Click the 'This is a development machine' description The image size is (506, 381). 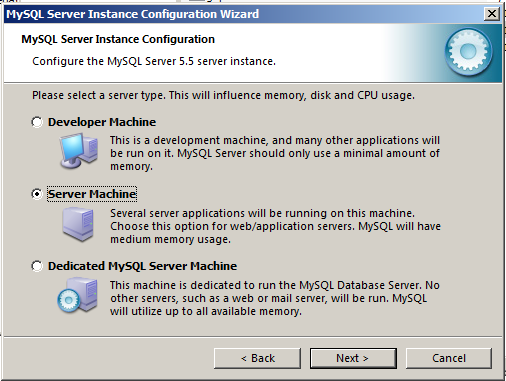275,153
